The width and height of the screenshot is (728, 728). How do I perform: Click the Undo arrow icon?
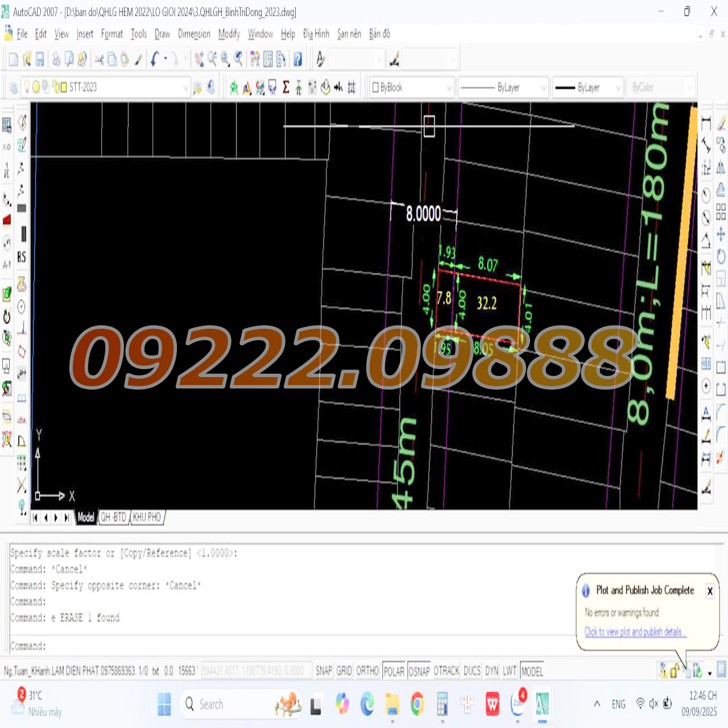pos(155,59)
